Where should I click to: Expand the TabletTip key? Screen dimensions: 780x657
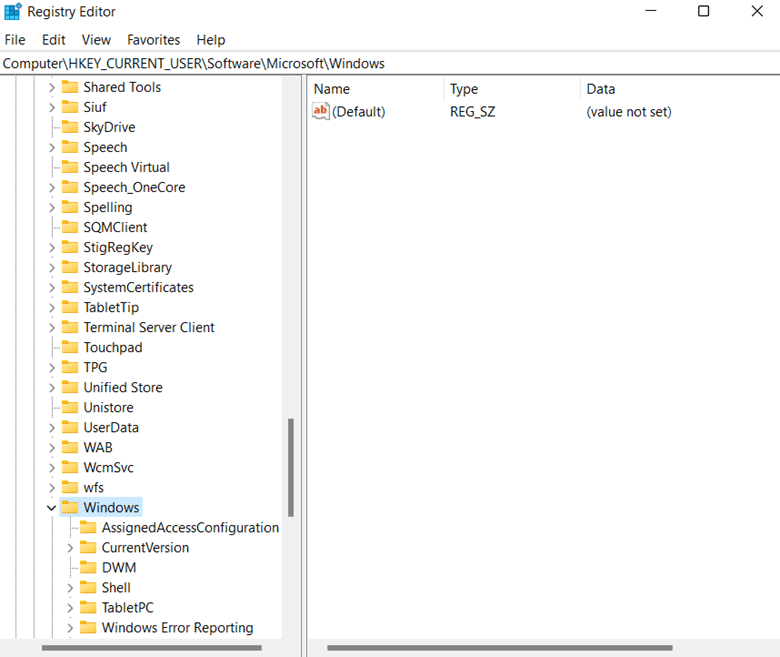pyautogui.click(x=52, y=308)
